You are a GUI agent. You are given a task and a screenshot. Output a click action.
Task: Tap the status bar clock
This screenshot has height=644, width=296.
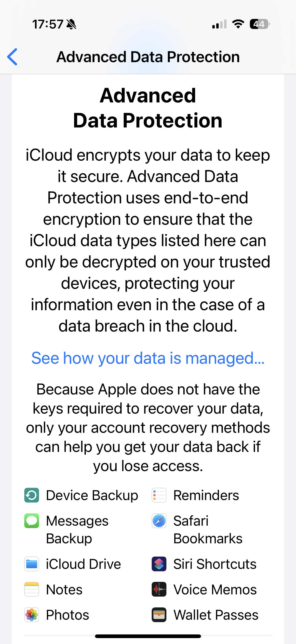coord(47,24)
